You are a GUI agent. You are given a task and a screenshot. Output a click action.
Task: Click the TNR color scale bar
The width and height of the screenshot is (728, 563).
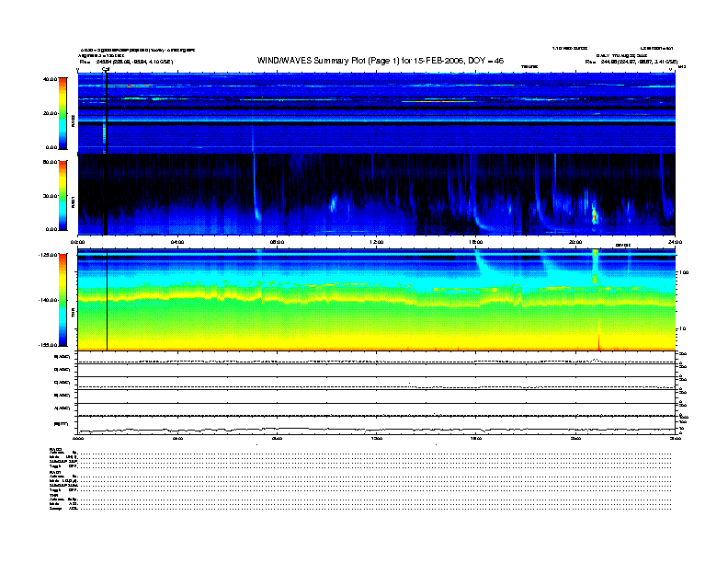63,300
